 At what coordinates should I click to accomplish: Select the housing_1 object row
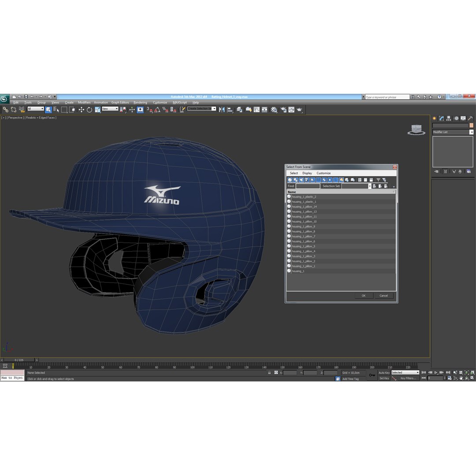coord(342,271)
